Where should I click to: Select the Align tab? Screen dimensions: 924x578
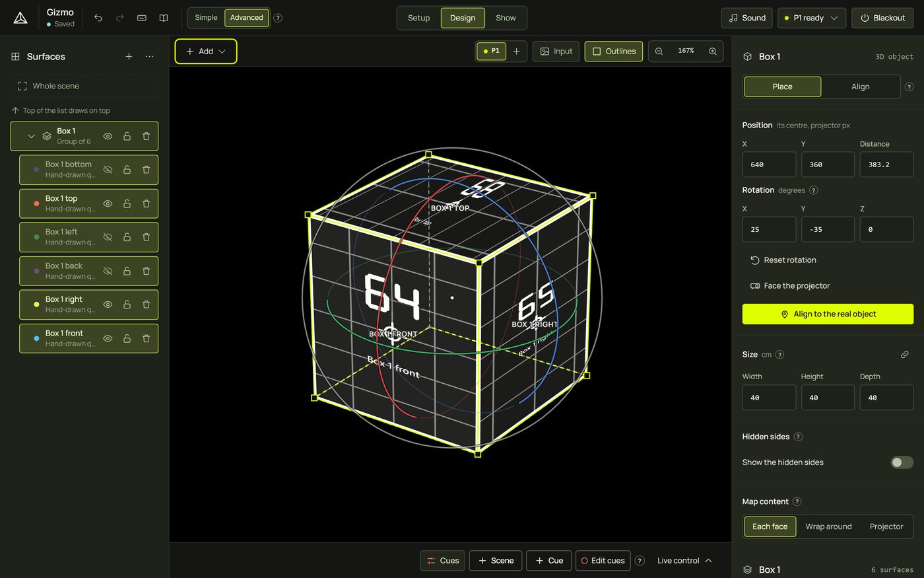[x=861, y=87]
